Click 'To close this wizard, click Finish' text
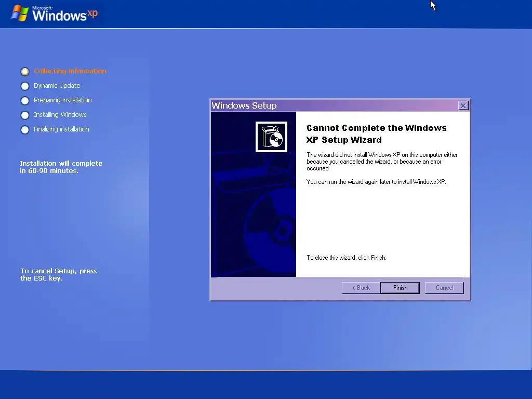Viewport: 532px width, 399px height. click(x=347, y=258)
